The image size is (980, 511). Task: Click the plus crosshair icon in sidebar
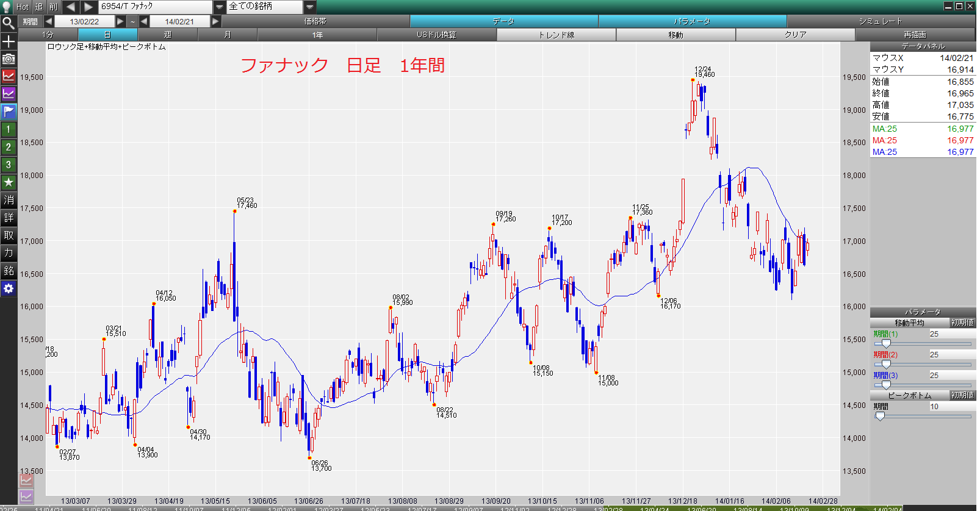pyautogui.click(x=9, y=41)
